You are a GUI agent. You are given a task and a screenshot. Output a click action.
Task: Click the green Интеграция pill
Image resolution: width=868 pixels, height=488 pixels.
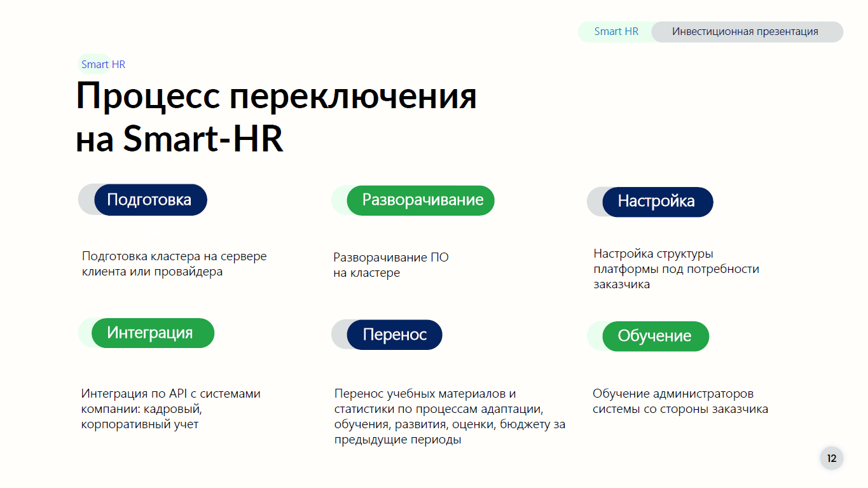pos(153,333)
